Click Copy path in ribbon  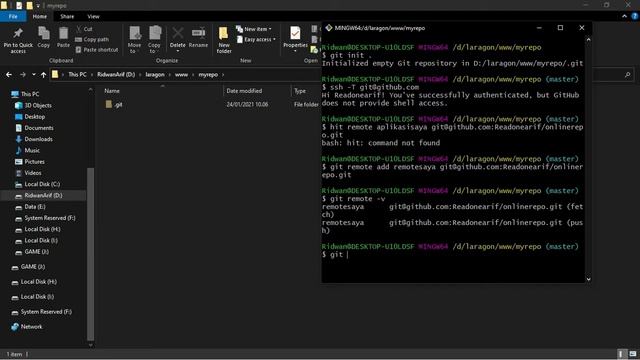[92, 40]
